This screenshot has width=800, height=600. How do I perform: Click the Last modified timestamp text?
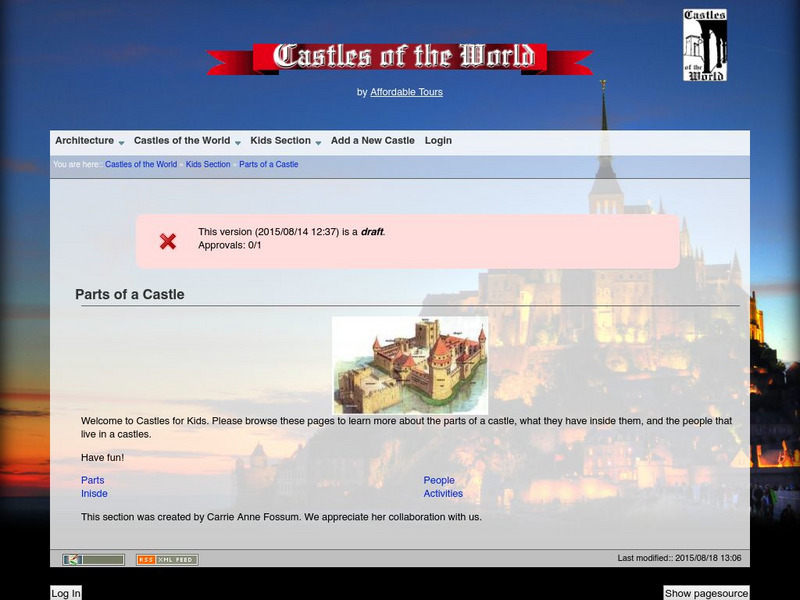[680, 558]
